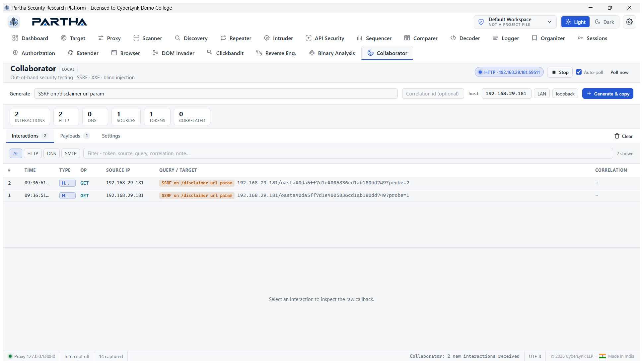643x364 pixels.
Task: Click the Comparer columns icon
Action: (407, 38)
